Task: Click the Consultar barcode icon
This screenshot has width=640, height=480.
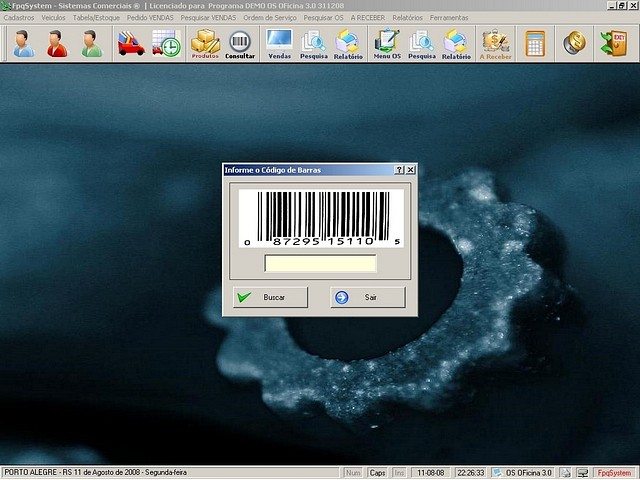Action: pyautogui.click(x=240, y=45)
